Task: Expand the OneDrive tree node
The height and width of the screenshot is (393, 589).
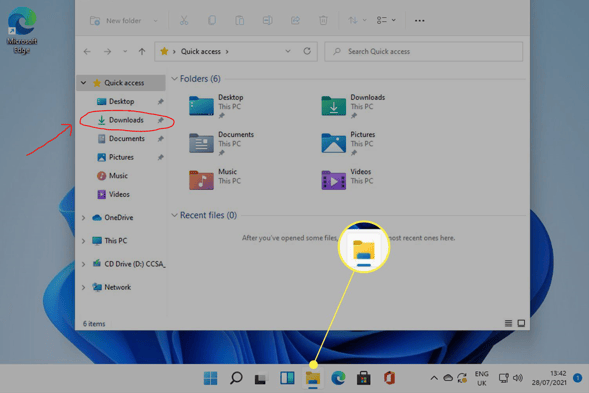Action: tap(83, 218)
